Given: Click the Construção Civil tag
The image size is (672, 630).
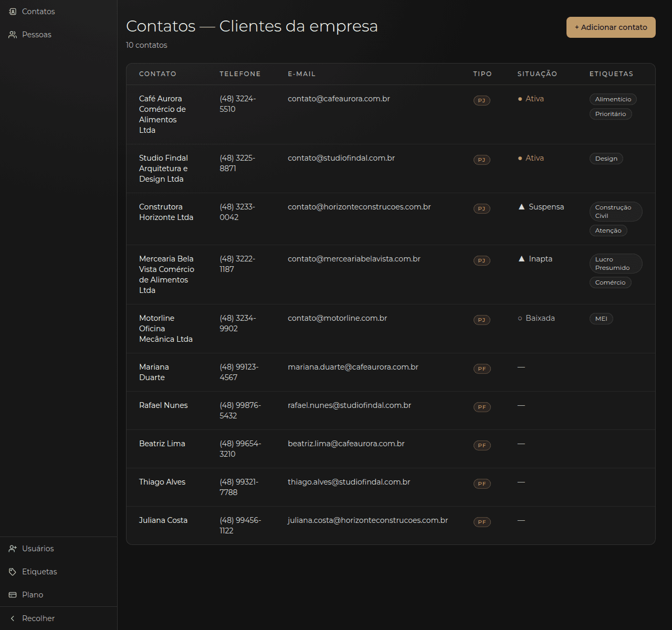Looking at the screenshot, I should pos(616,212).
